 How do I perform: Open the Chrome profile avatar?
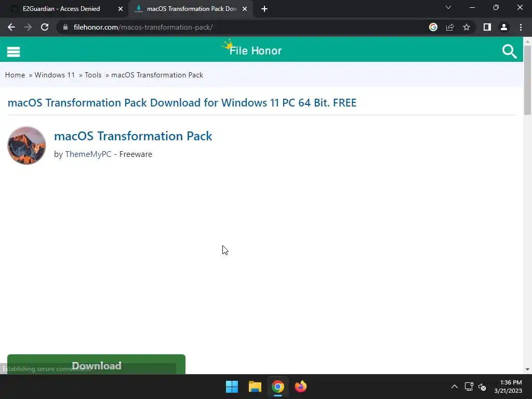click(x=504, y=27)
